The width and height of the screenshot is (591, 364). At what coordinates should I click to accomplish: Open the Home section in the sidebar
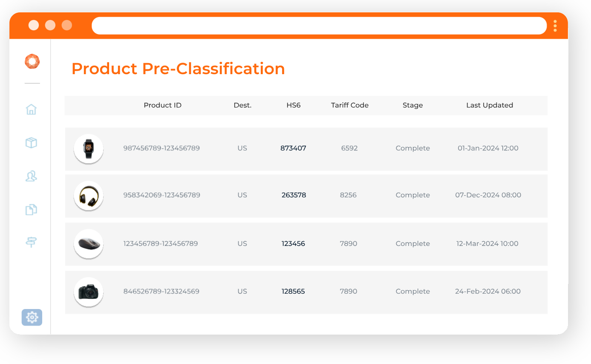coord(32,110)
